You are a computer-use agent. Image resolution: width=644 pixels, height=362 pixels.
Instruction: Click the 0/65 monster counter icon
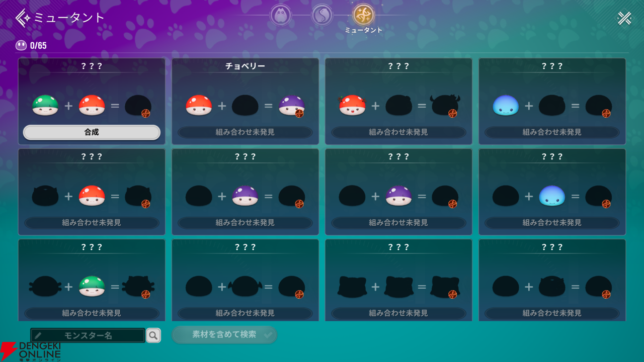tap(21, 46)
